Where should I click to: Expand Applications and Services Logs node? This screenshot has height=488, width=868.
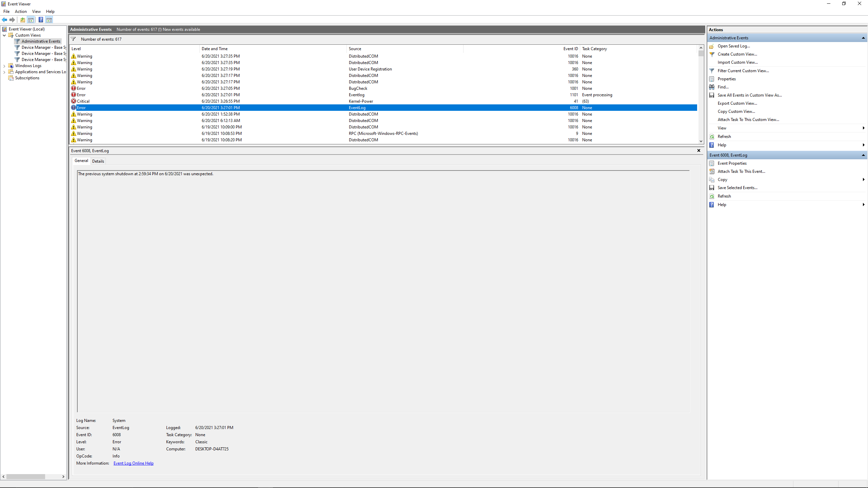pos(4,72)
